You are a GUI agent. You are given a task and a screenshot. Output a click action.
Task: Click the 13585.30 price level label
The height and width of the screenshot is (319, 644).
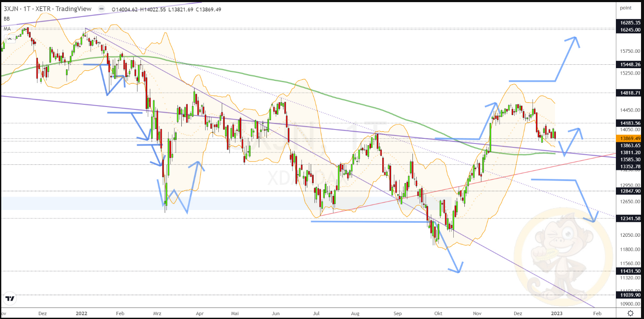[x=629, y=159]
